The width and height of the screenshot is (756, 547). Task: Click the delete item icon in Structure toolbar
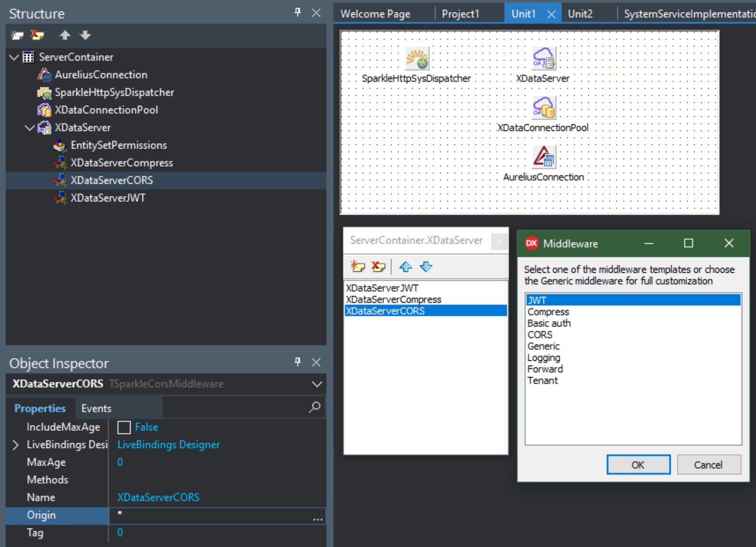coord(37,35)
